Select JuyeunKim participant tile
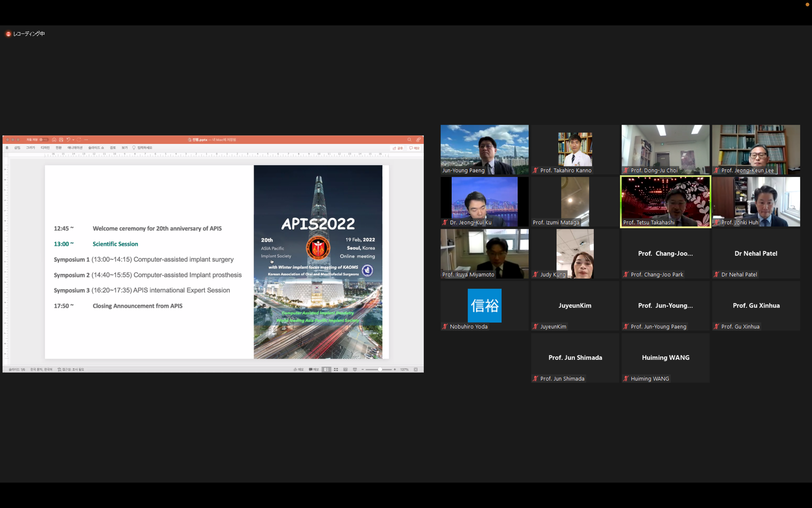Screen dimensions: 812x508 coord(575,306)
